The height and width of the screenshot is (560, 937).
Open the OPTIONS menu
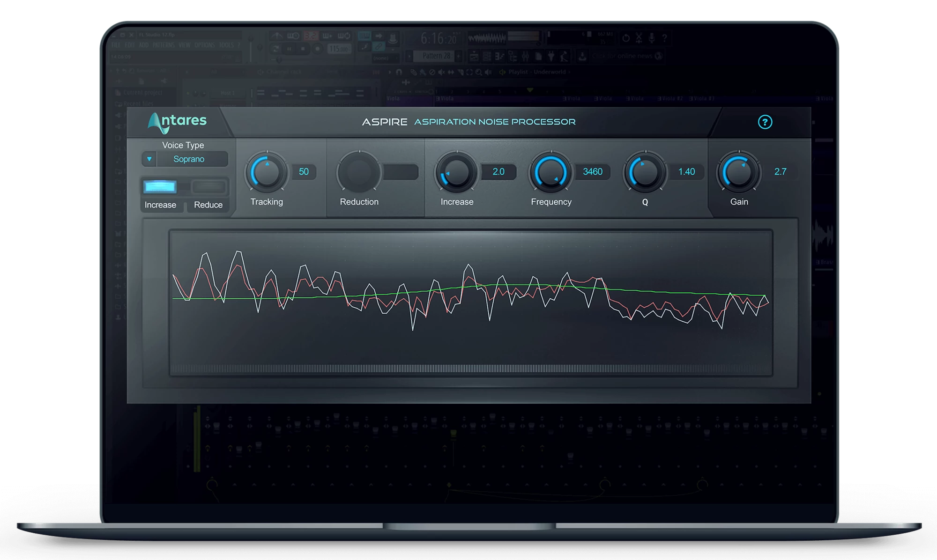[x=205, y=45]
